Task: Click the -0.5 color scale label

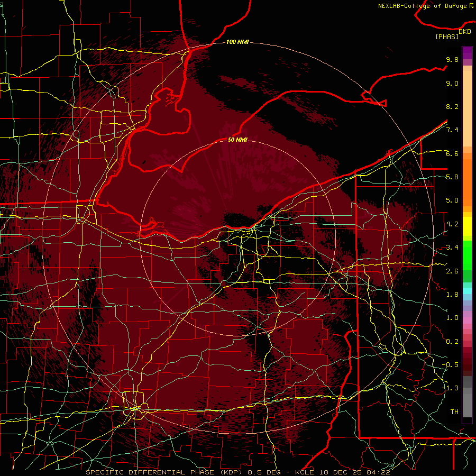Action: tap(450, 365)
